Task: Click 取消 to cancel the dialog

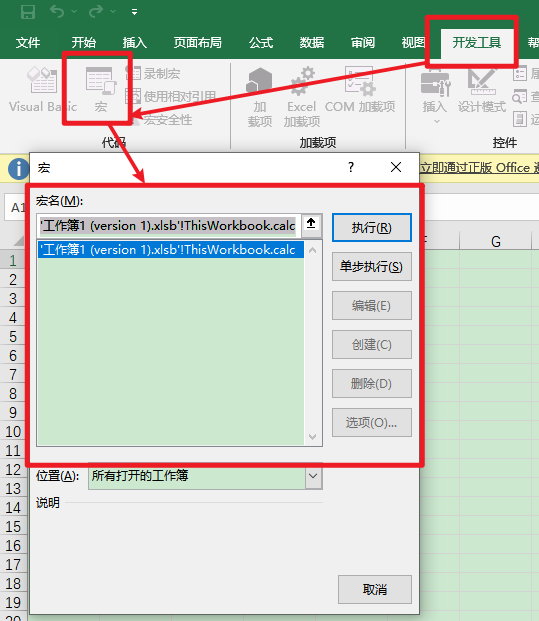Action: tap(375, 589)
